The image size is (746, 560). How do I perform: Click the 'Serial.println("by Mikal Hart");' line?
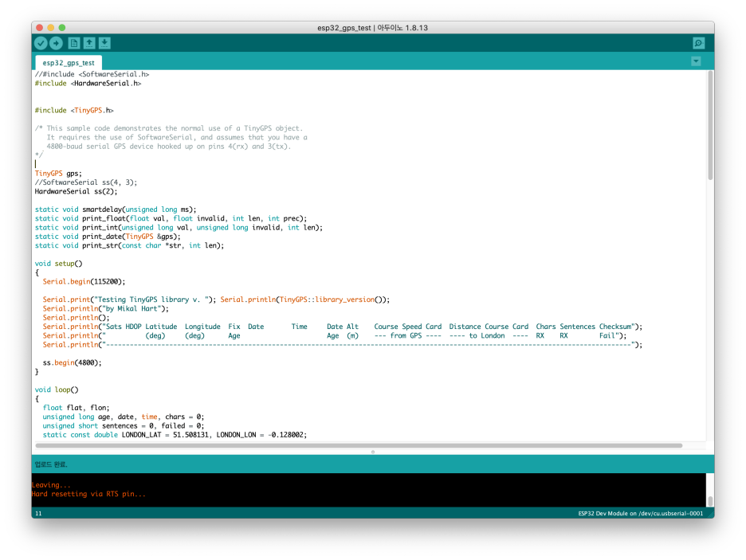[106, 308]
